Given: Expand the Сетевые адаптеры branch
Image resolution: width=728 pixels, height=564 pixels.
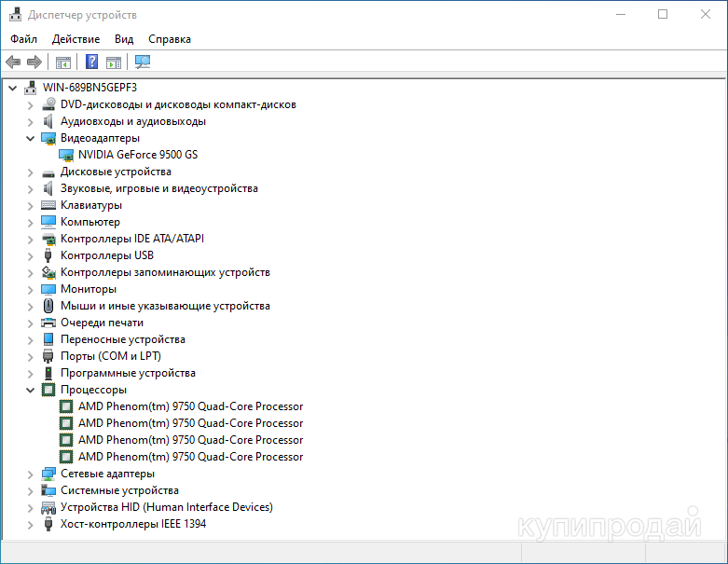Looking at the screenshot, I should click(30, 474).
